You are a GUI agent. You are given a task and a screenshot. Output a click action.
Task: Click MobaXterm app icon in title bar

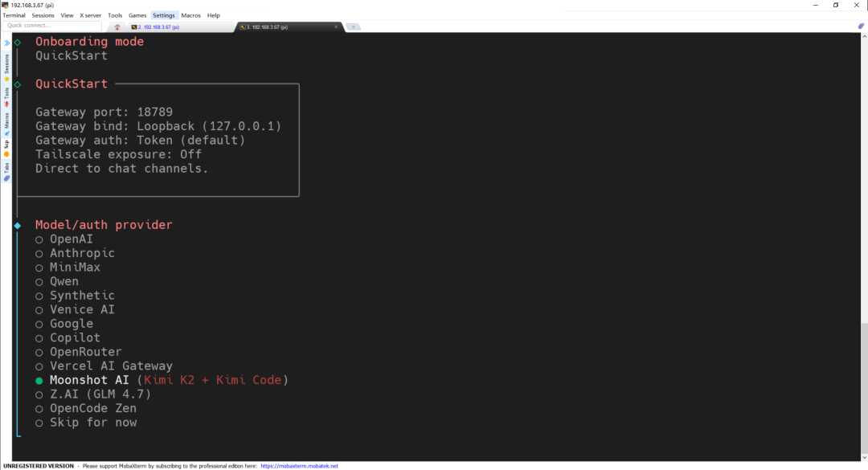(x=5, y=5)
